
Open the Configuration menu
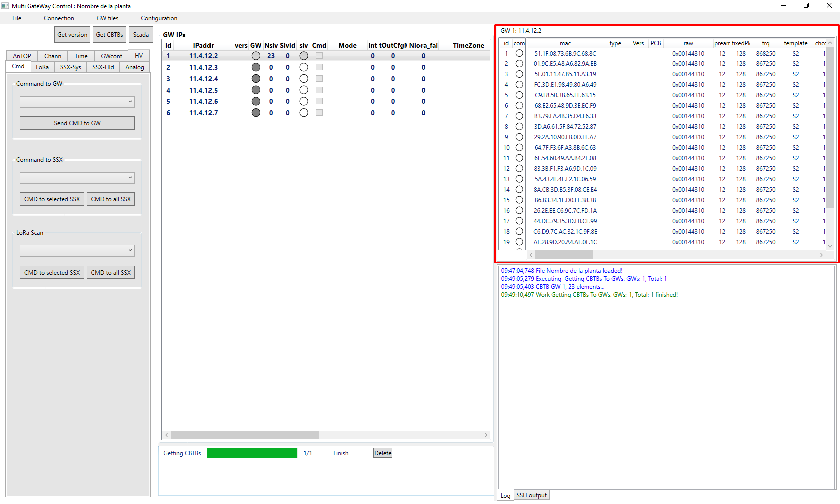[159, 18]
